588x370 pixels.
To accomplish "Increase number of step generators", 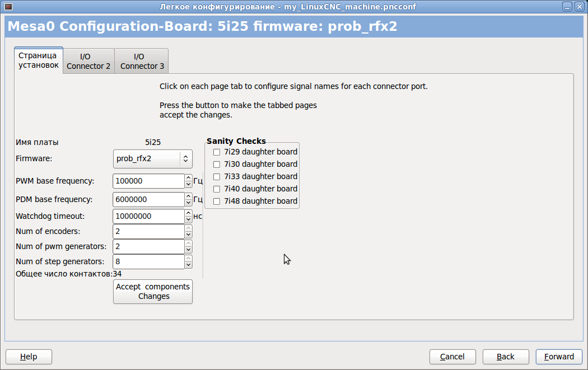I will (188, 258).
